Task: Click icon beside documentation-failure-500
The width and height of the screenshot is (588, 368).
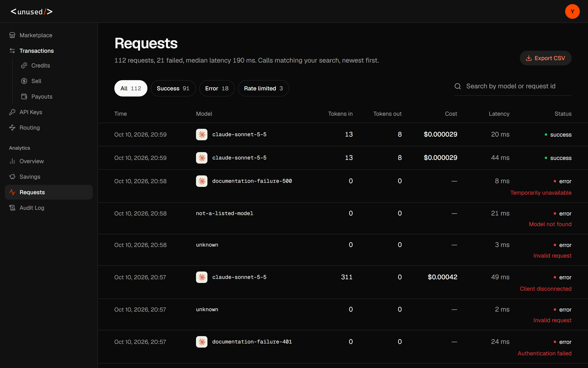Action: 202,181
